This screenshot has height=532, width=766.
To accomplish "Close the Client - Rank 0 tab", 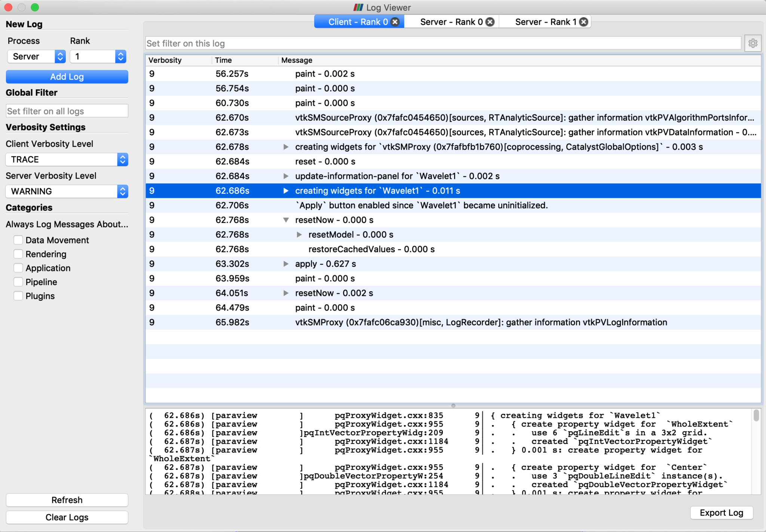I will coord(395,22).
